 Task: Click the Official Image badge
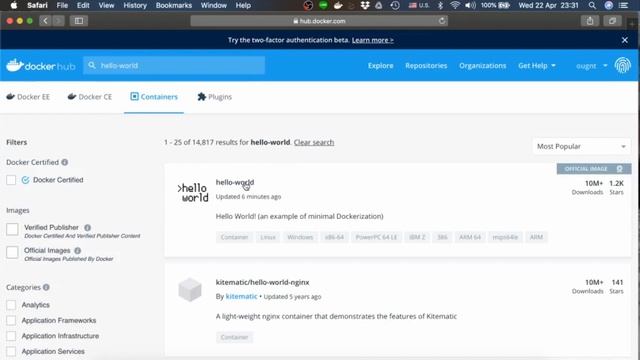(x=594, y=169)
